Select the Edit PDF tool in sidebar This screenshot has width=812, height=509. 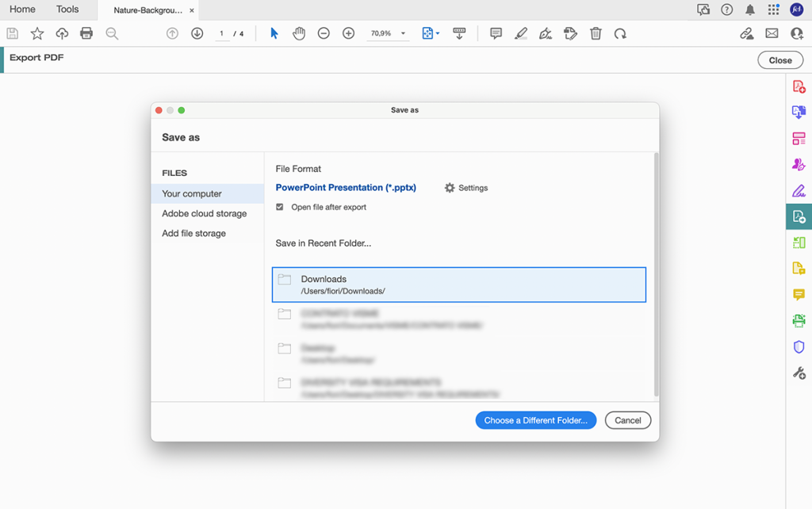coord(799,190)
